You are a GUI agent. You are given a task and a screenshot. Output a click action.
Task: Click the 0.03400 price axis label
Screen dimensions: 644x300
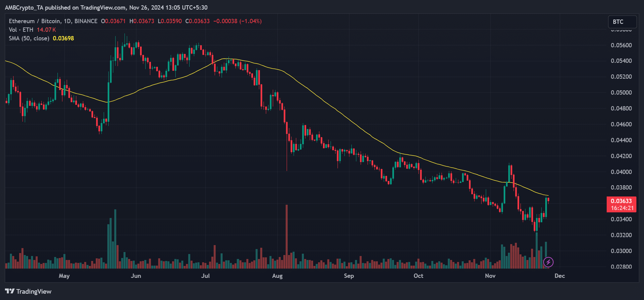tap(621, 219)
